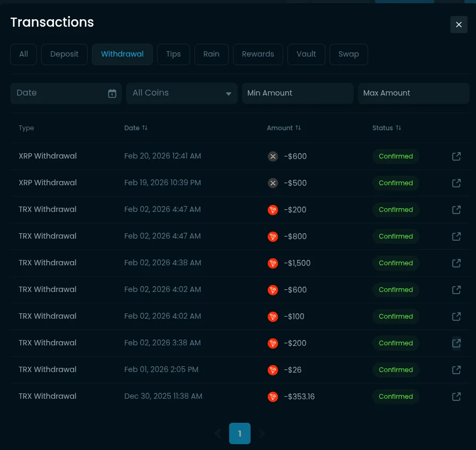
Task: Open external link for -$353.16 TRX withdrawal
Action: 456,397
